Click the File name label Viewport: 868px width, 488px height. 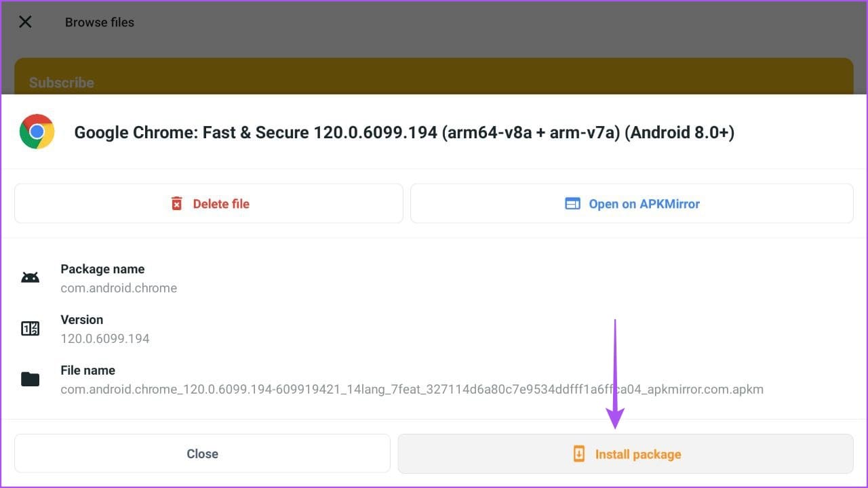[87, 370]
